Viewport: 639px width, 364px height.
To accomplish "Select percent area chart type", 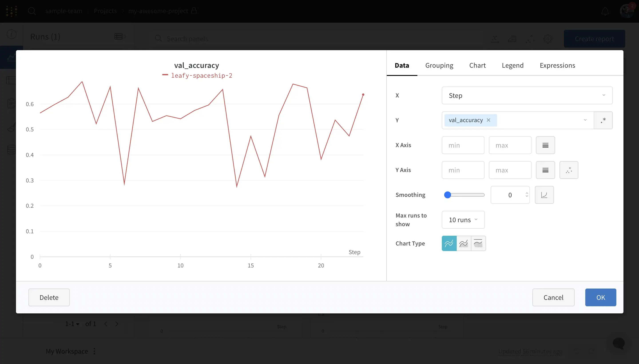I will click(478, 243).
